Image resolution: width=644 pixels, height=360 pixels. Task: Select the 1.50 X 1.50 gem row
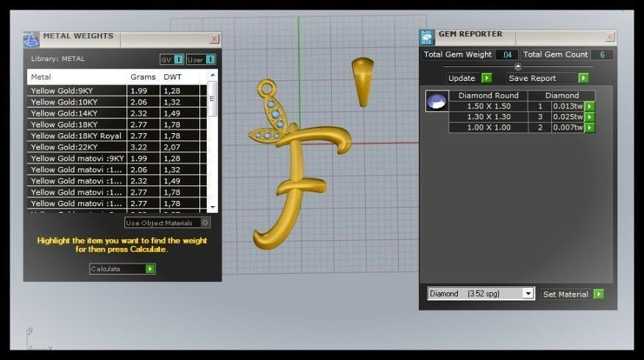pos(522,107)
